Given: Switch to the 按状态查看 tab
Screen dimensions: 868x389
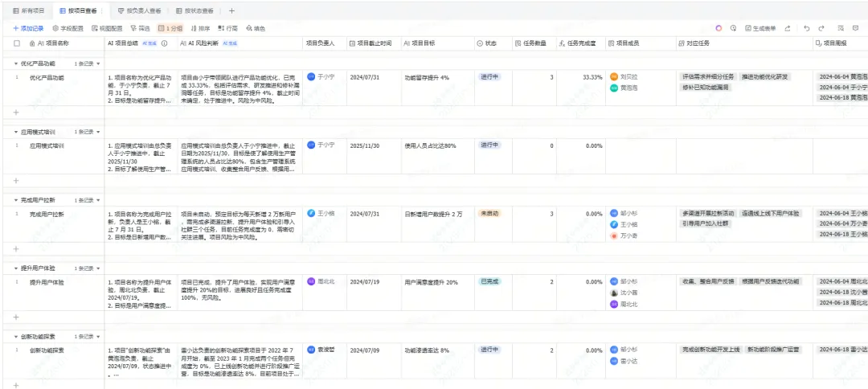Looking at the screenshot, I should (x=194, y=10).
